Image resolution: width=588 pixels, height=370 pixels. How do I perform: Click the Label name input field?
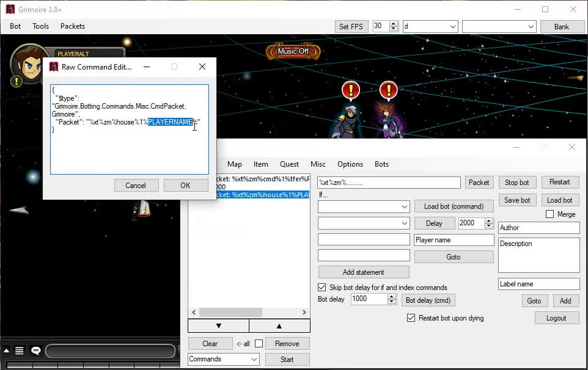pyautogui.click(x=539, y=284)
